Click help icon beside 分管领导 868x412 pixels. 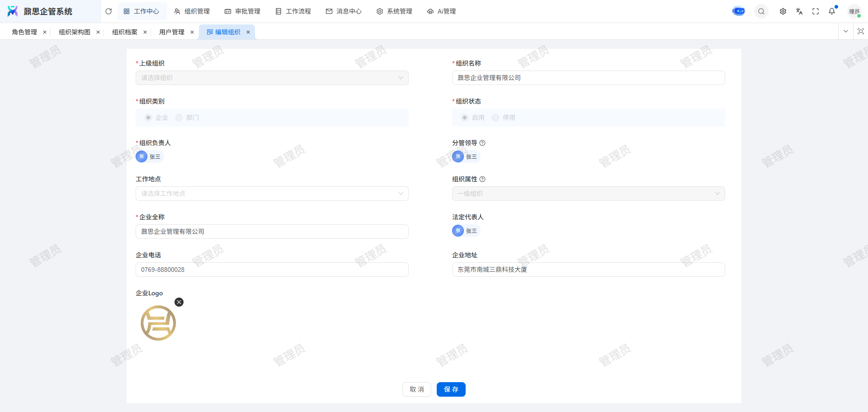click(482, 143)
